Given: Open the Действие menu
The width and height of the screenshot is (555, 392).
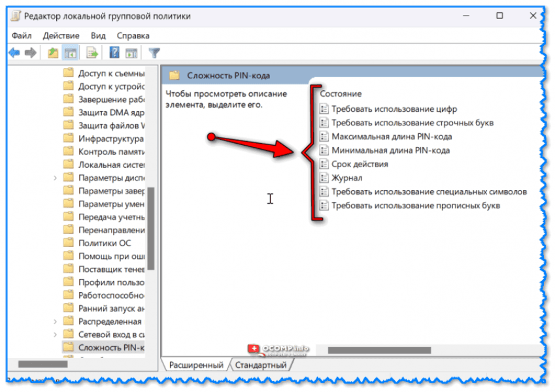Looking at the screenshot, I should pyautogui.click(x=61, y=35).
